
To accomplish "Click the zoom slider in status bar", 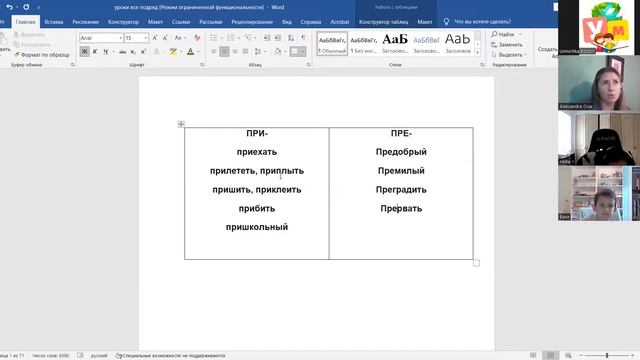I will [607, 356].
